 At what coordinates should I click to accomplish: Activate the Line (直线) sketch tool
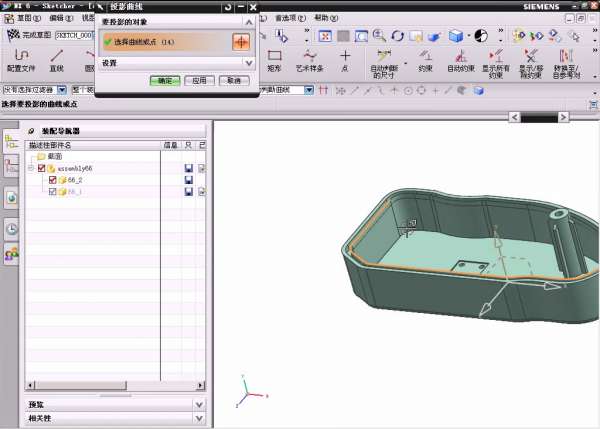click(56, 59)
